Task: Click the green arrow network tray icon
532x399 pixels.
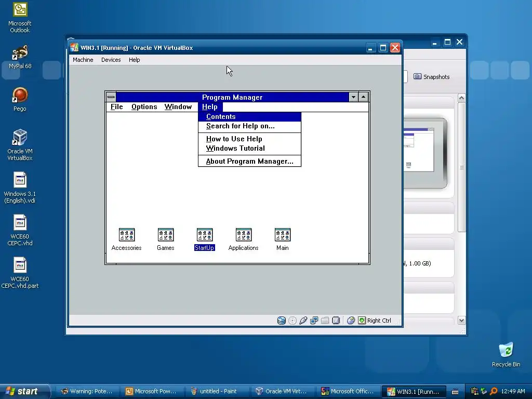Action: click(x=484, y=391)
